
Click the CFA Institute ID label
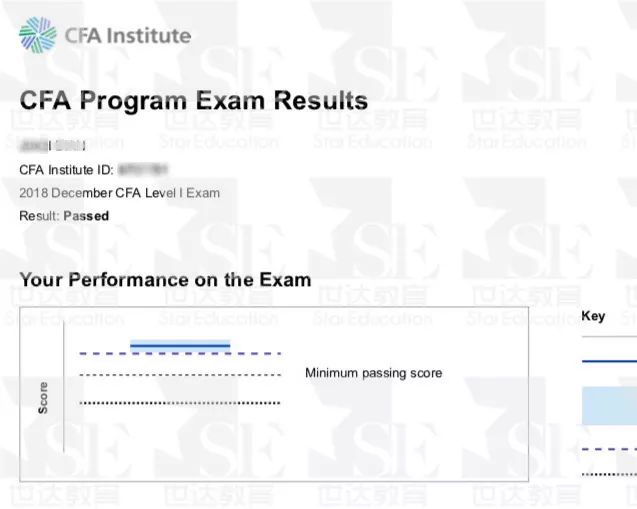pos(67,169)
